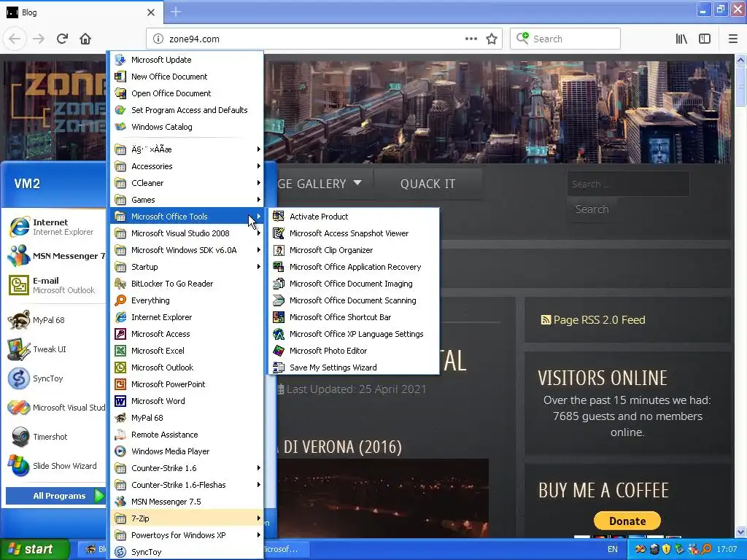Viewport: 747px width, 560px height.
Task: Open the Firefox hamburger menu
Action: [732, 39]
